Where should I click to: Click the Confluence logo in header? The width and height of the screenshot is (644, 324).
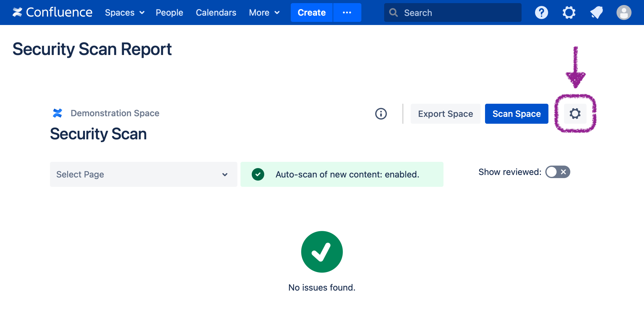click(52, 12)
